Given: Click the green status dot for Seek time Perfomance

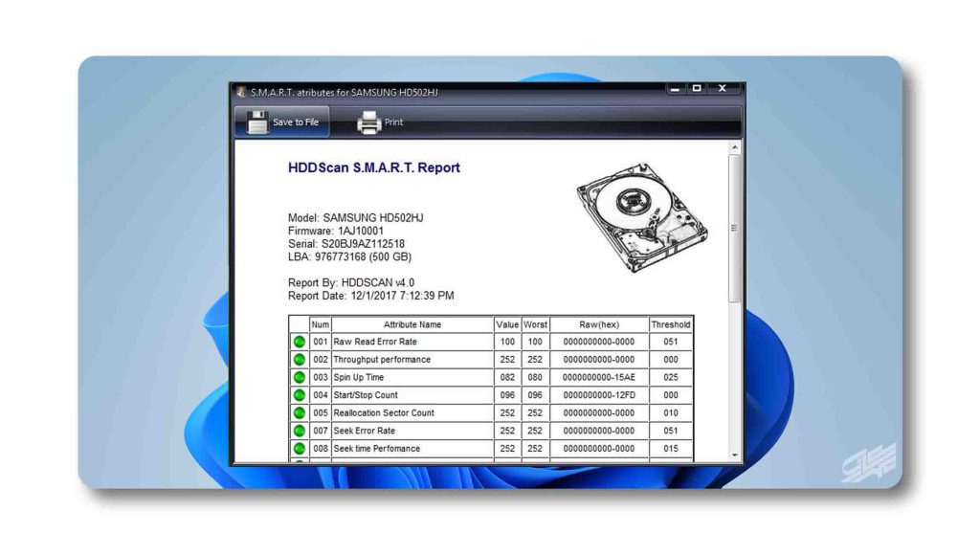Looking at the screenshot, I should 300,449.
